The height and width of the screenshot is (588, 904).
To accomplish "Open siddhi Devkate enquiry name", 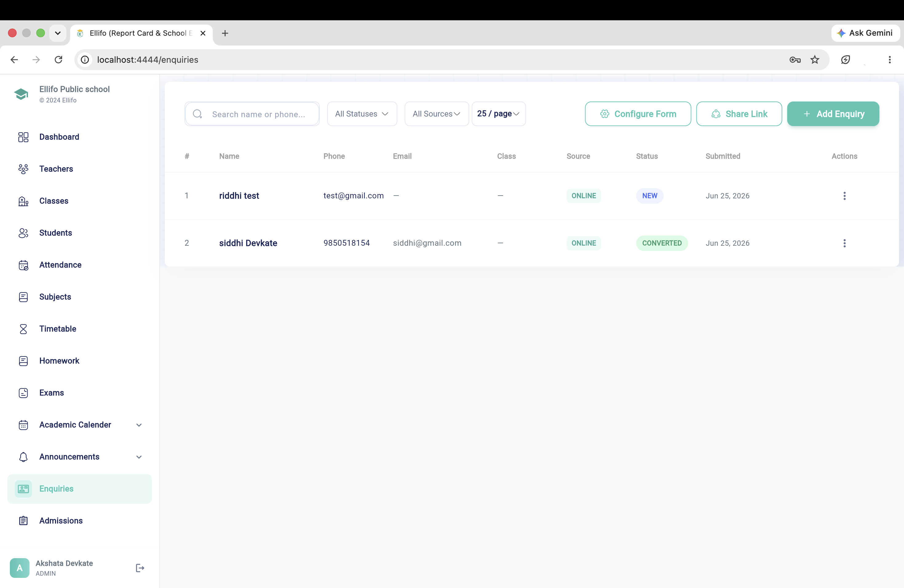I will pyautogui.click(x=248, y=243).
